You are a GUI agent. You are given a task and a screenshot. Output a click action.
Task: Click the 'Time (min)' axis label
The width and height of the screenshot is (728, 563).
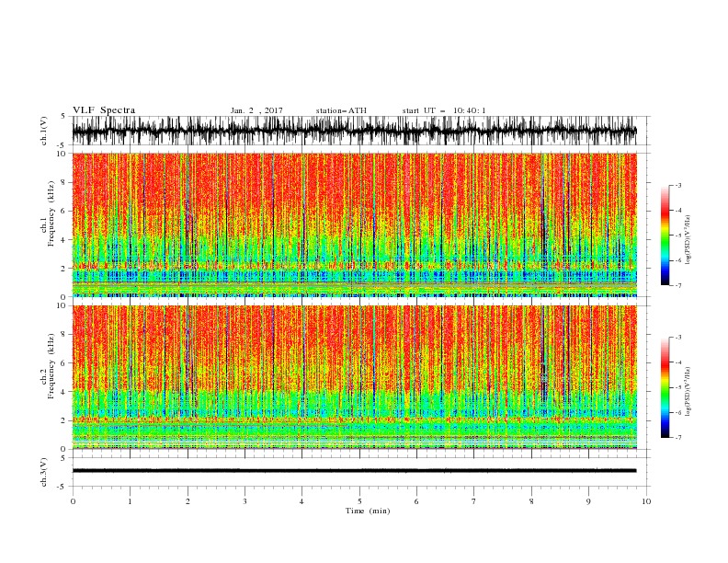[368, 511]
